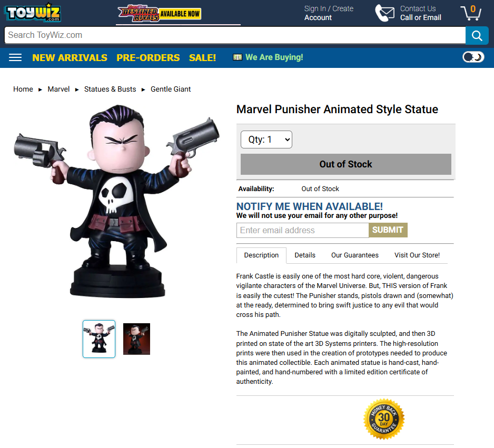494x448 pixels.
Task: Click the 30 Day Money Back badge
Action: click(384, 419)
